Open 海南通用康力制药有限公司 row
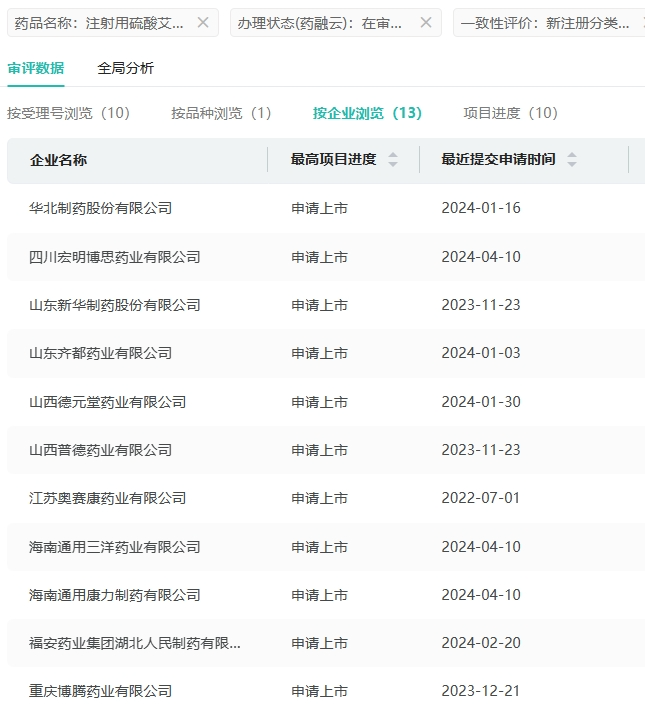This screenshot has width=645, height=711. pos(326,595)
